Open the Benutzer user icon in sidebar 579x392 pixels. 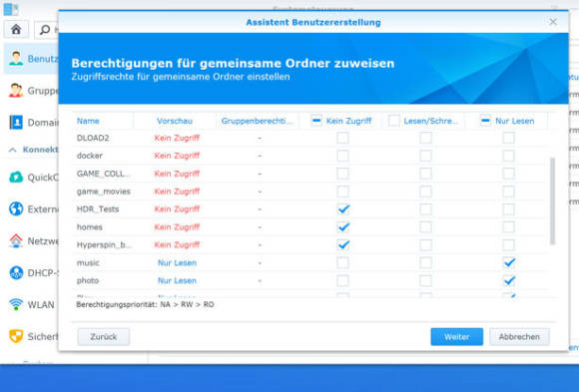click(16, 59)
